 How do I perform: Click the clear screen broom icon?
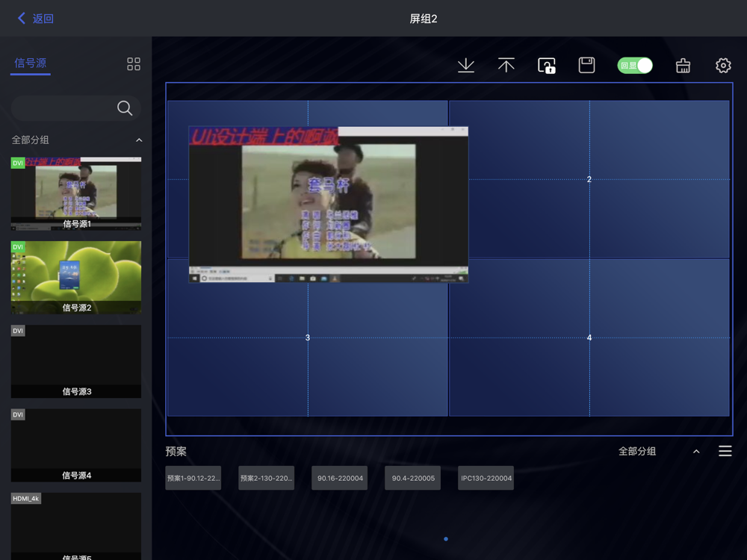(684, 65)
